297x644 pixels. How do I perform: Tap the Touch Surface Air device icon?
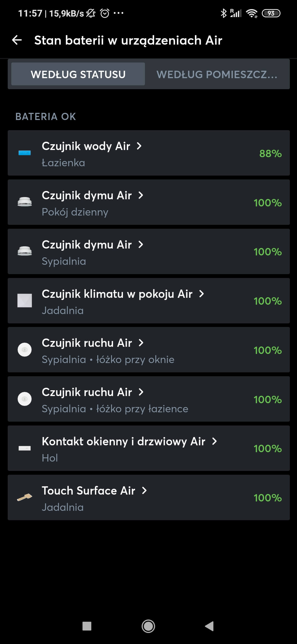click(x=24, y=497)
